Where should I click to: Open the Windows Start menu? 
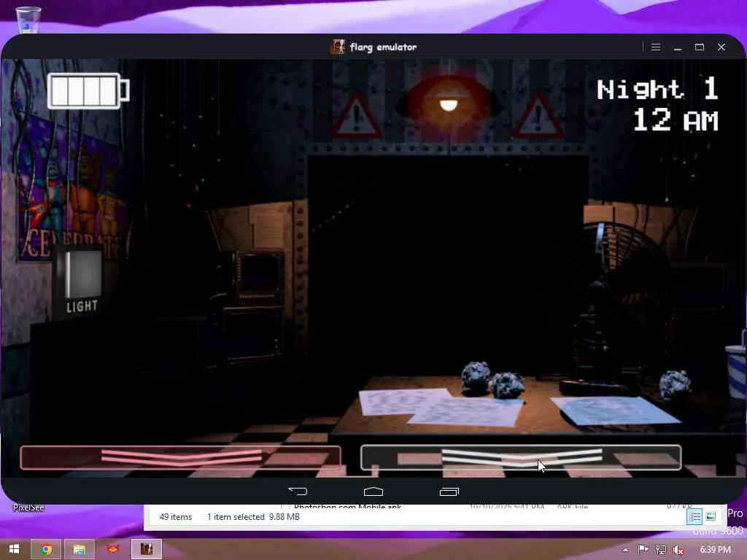[x=15, y=549]
